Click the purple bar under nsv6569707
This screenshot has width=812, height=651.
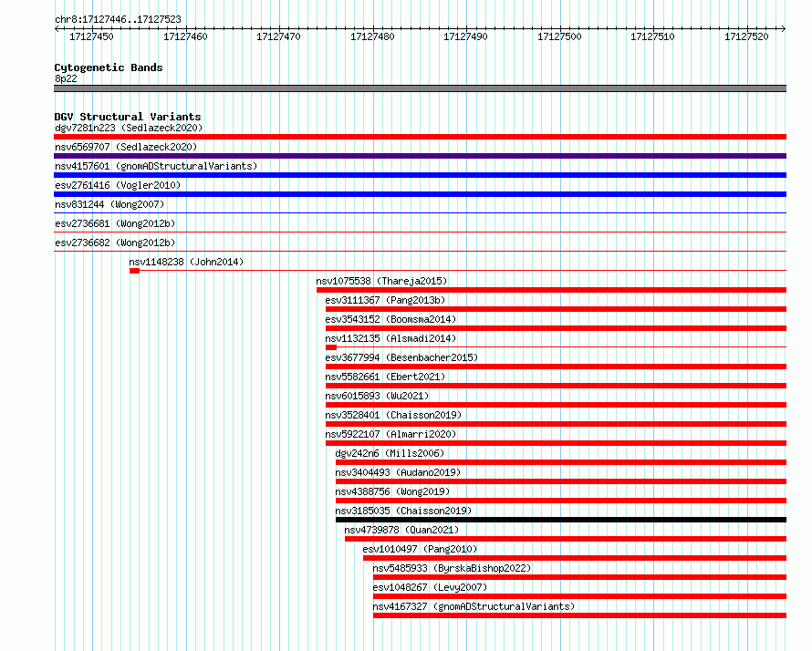(x=420, y=156)
